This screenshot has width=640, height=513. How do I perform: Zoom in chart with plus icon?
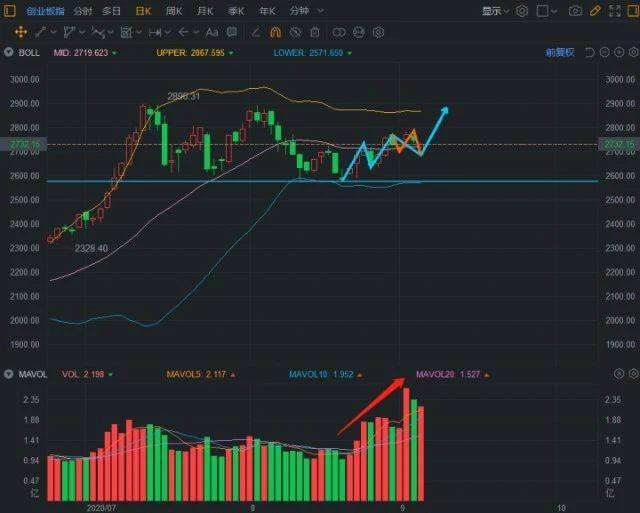point(619,52)
